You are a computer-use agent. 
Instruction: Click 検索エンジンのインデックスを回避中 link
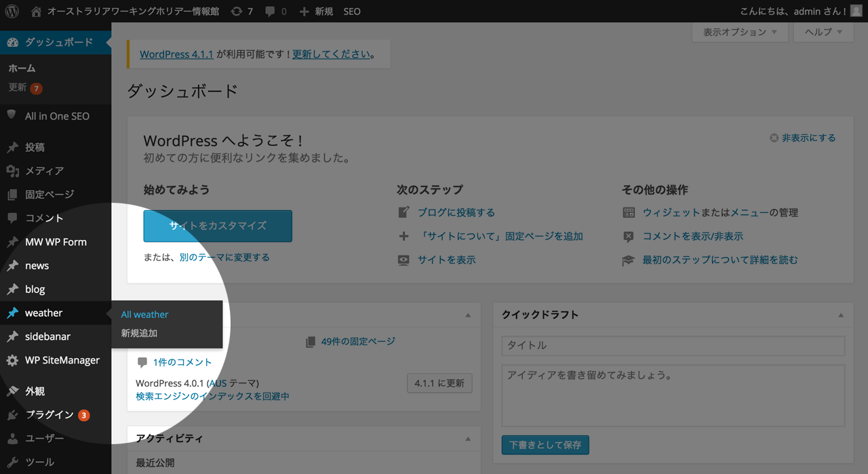pos(212,396)
